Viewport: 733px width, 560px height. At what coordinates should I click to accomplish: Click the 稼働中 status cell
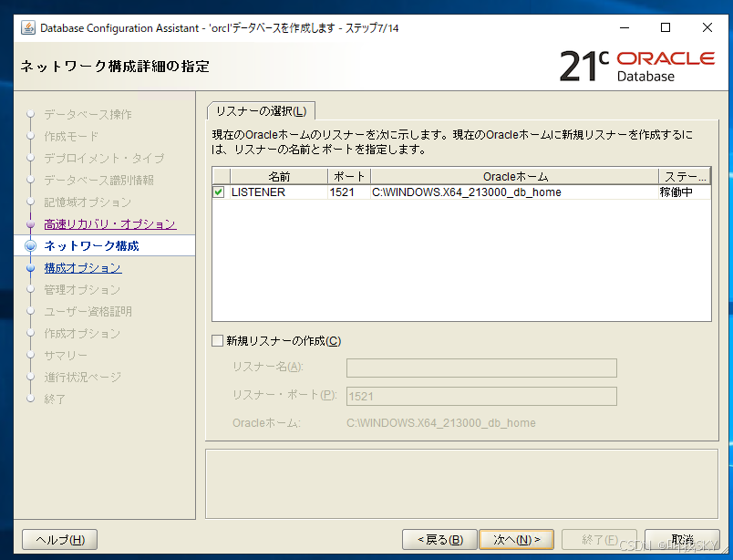pos(685,192)
